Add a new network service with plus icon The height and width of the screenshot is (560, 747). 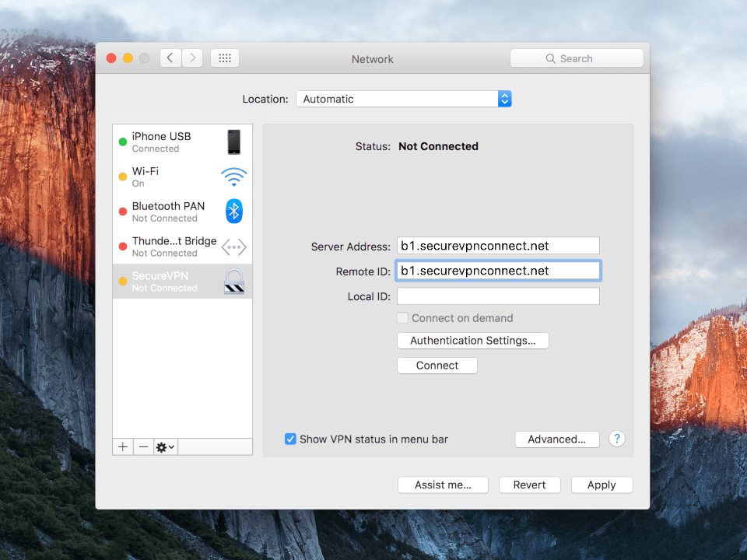click(x=122, y=446)
